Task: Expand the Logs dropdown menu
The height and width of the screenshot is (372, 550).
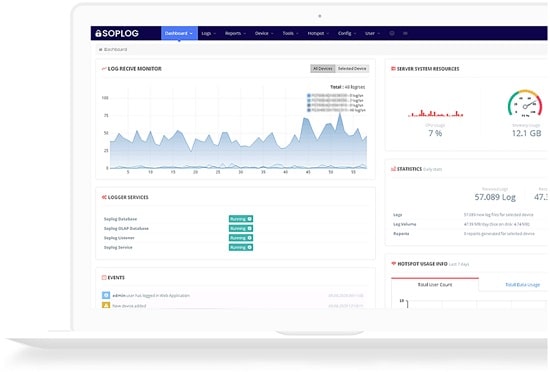Action: [x=209, y=33]
